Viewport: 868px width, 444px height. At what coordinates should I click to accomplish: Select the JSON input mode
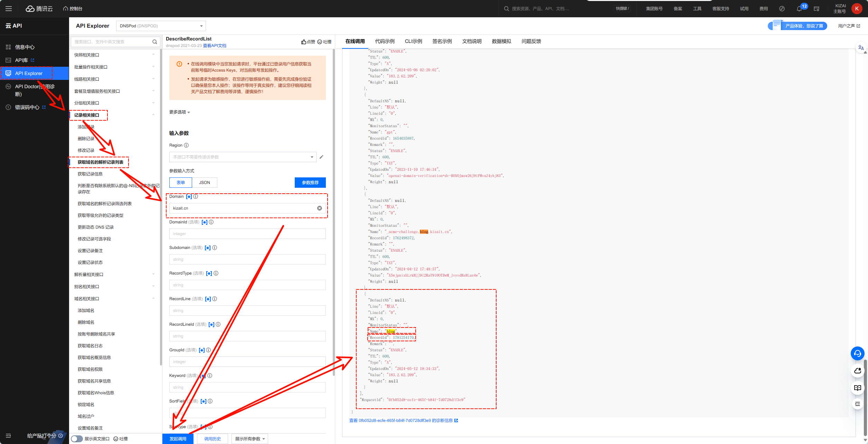205,183
